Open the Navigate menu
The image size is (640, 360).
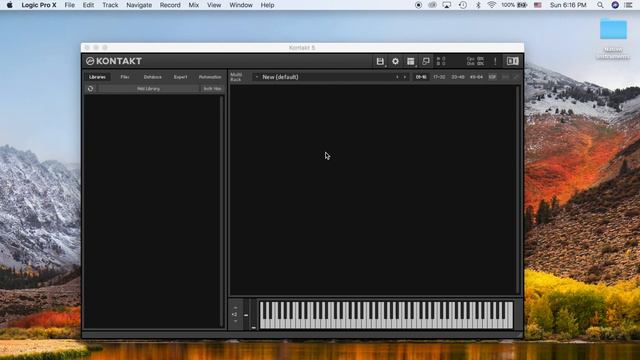[139, 5]
